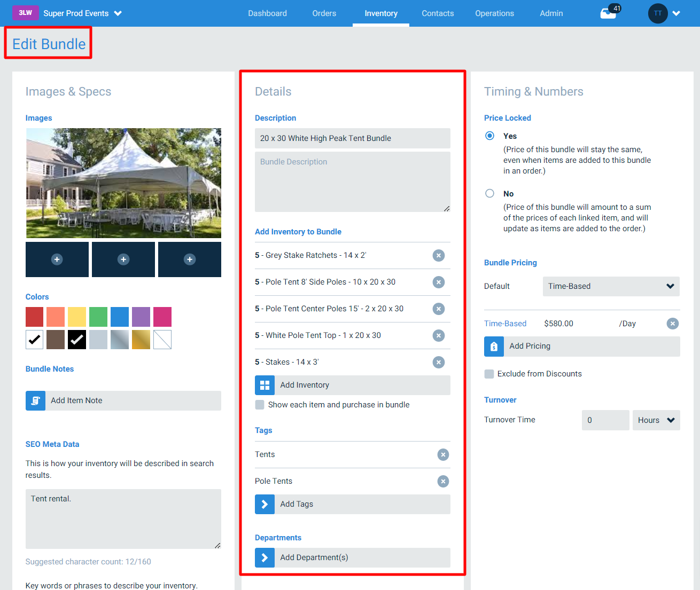Add image in first empty plus slot
This screenshot has width=700, height=590.
coord(57,259)
